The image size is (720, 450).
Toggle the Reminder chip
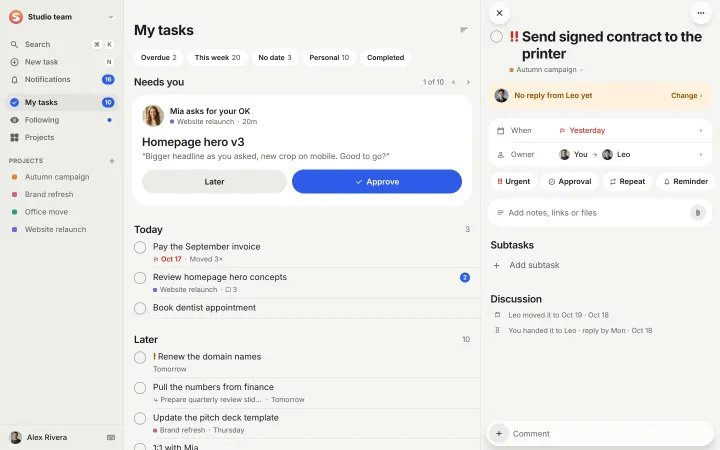pos(686,181)
